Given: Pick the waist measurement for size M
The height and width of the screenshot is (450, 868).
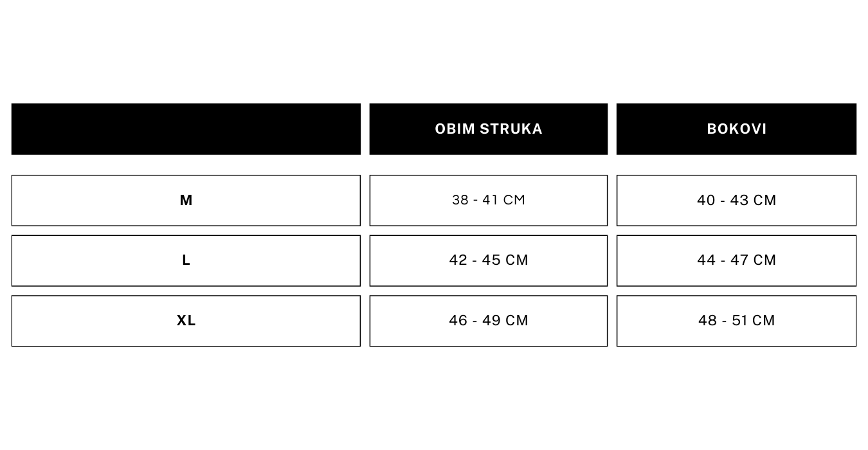Looking at the screenshot, I should click(x=489, y=201).
